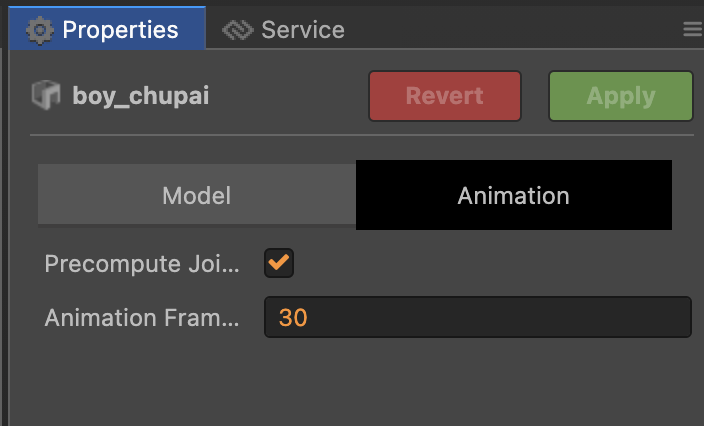Switch to the Properties panel tab

pyautogui.click(x=104, y=29)
